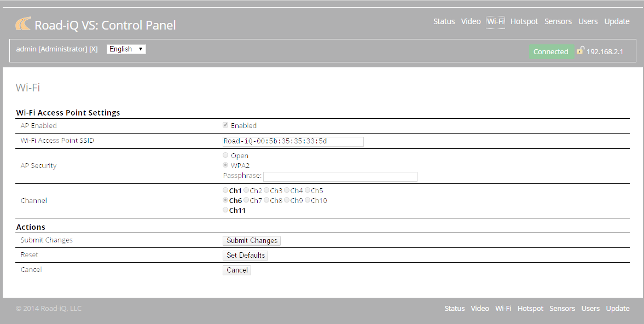Open the English language dropdown
This screenshot has height=324, width=644.
126,49
